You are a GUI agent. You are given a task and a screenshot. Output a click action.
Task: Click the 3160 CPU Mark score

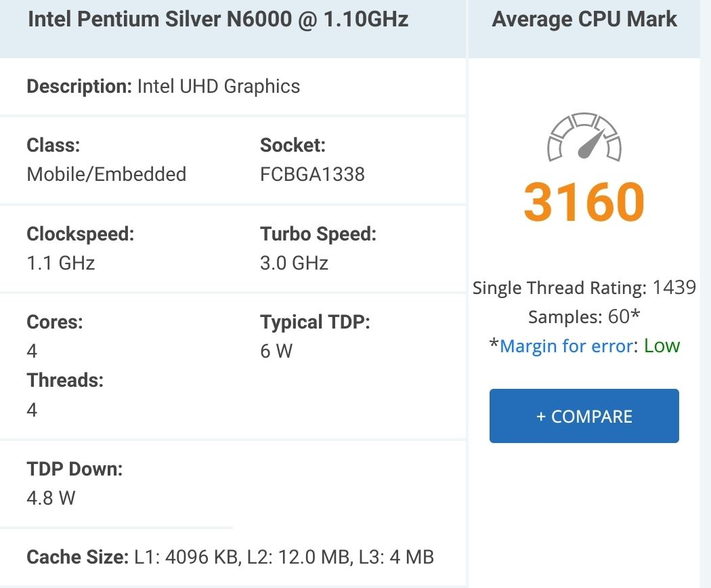pyautogui.click(x=584, y=202)
